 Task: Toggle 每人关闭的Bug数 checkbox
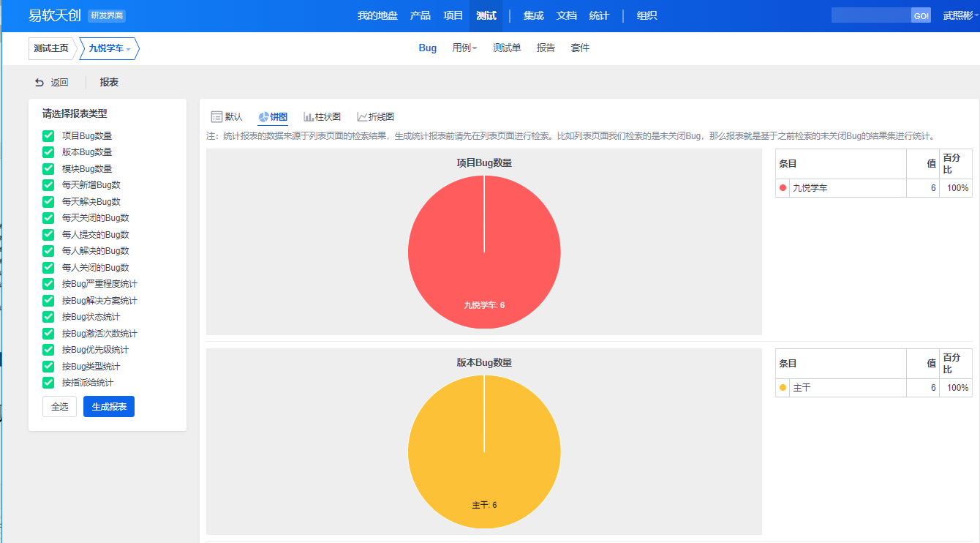point(48,268)
